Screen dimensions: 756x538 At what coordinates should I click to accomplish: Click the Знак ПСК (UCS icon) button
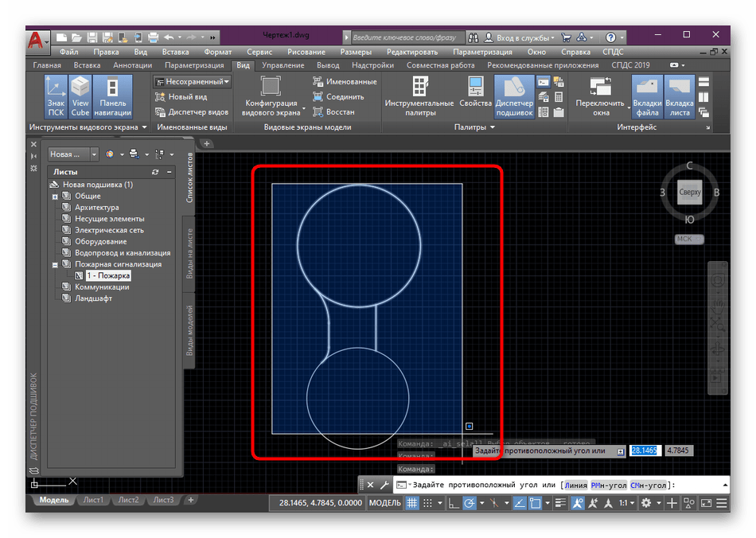56,96
